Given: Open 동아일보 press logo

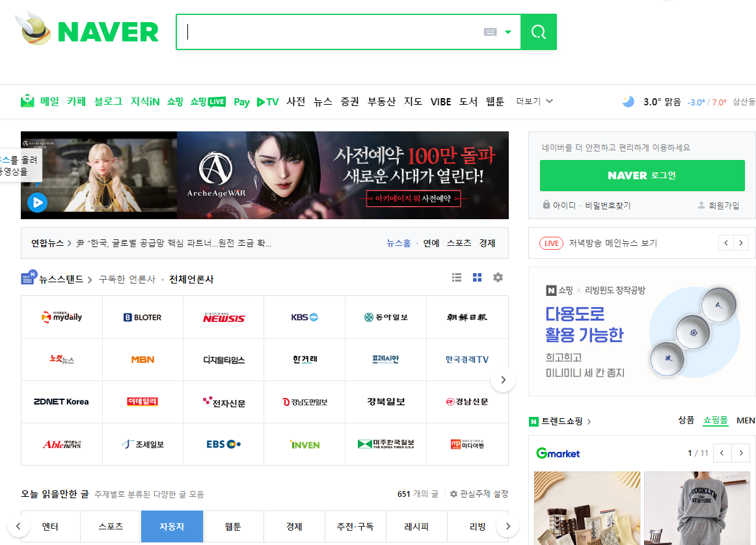Looking at the screenshot, I should pyautogui.click(x=386, y=317).
